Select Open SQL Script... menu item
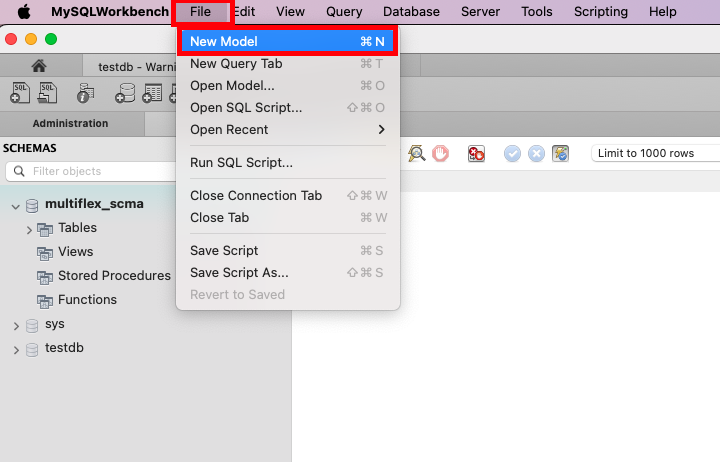 287,107
